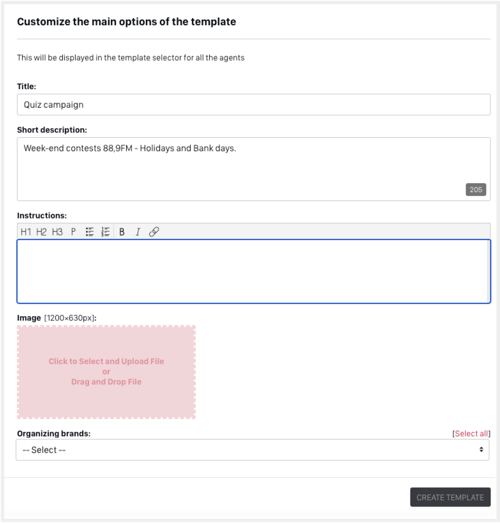
Task: Insert a hyperlink using the link icon
Action: pyautogui.click(x=154, y=232)
